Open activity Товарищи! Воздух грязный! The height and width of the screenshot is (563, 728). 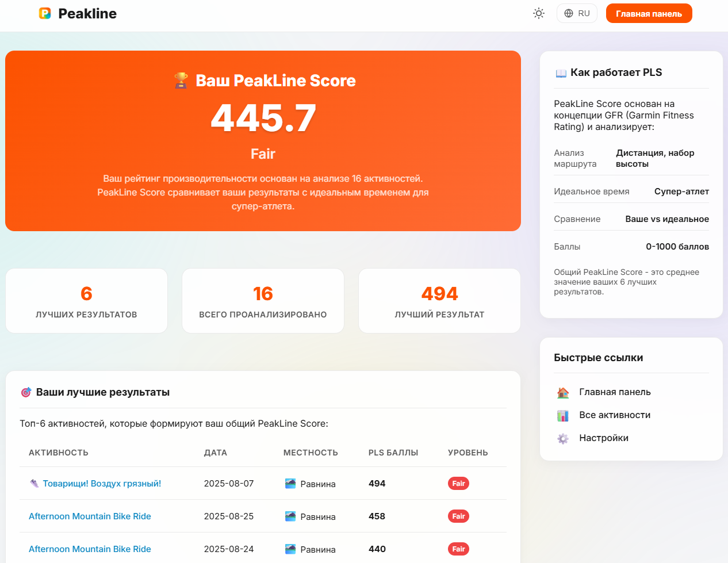click(x=102, y=484)
